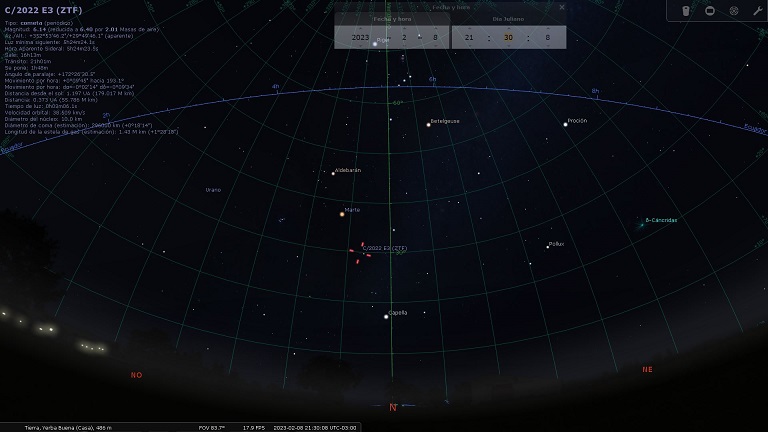Close the Fecha y hora dialog

pyautogui.click(x=561, y=6)
